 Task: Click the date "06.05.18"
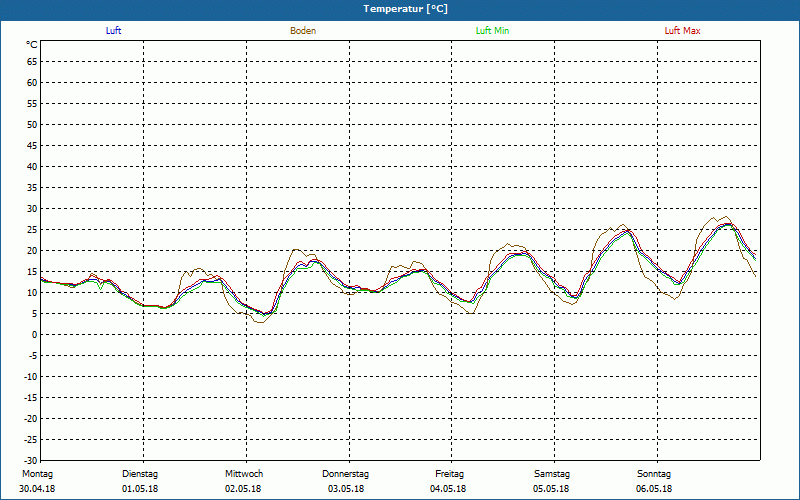click(x=654, y=489)
